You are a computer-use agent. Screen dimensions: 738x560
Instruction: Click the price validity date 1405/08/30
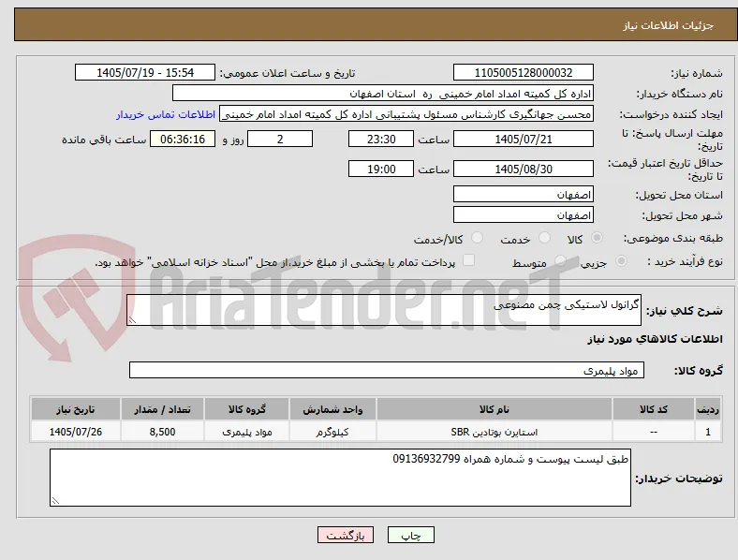(x=523, y=169)
